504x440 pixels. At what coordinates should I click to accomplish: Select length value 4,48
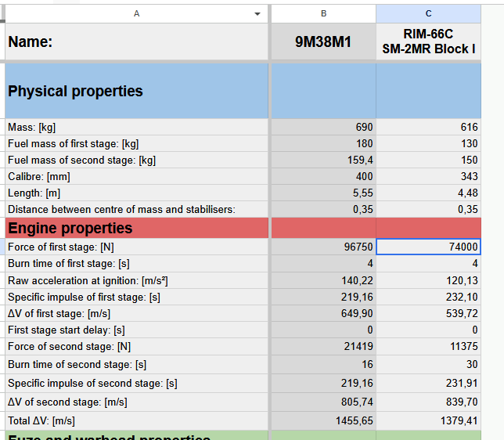coord(428,193)
